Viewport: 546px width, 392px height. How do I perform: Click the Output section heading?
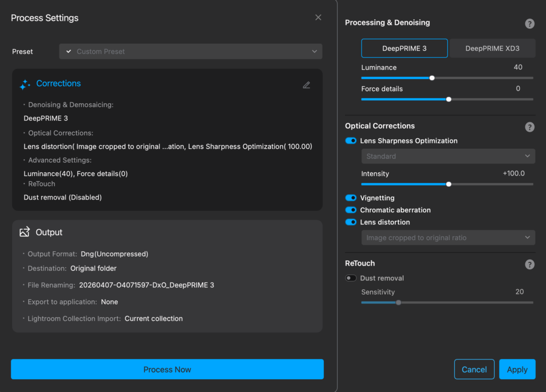coord(49,233)
